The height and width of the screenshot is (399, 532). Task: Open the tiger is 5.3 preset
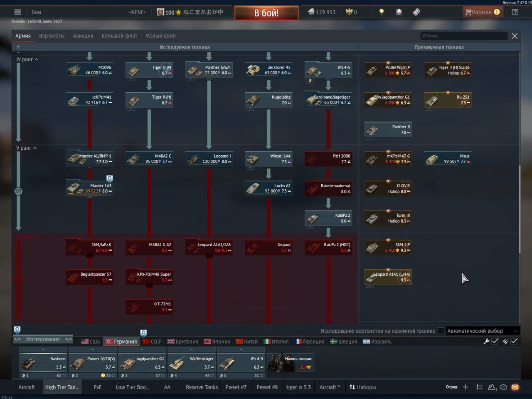[298, 387]
